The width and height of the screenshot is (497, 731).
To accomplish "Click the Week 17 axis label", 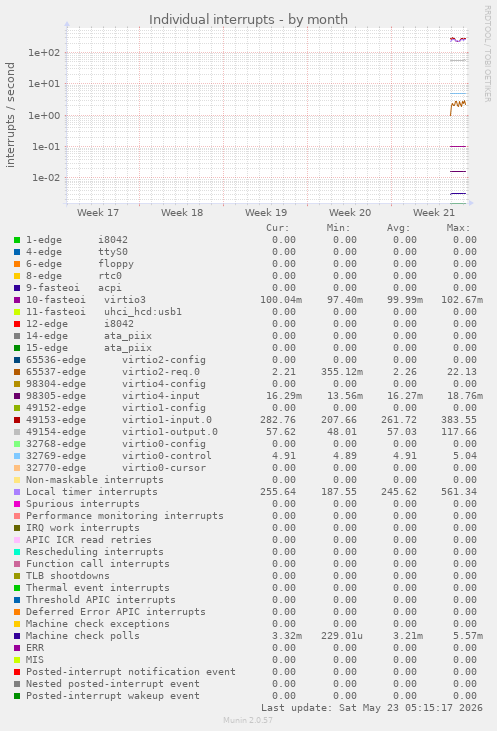I will pos(98,213).
